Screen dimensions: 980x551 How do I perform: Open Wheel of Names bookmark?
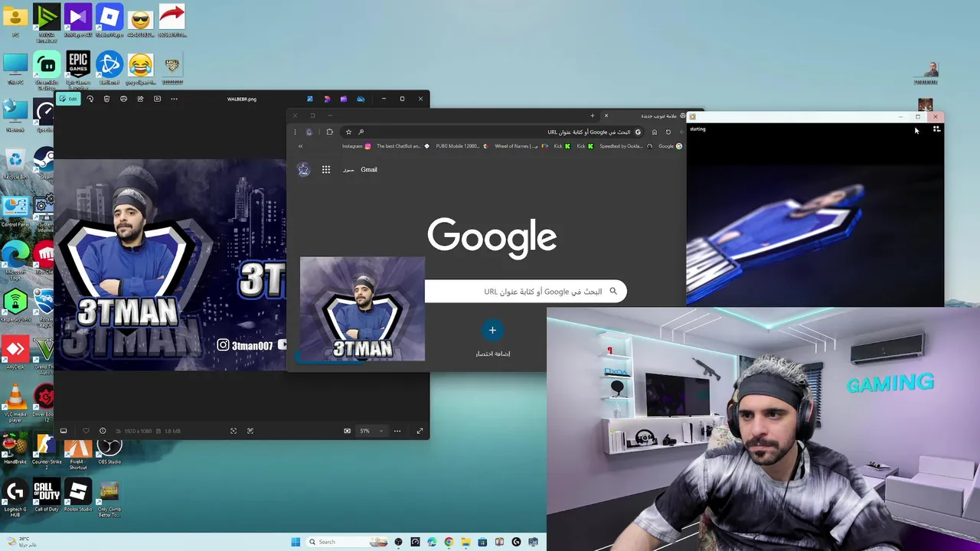click(521, 146)
